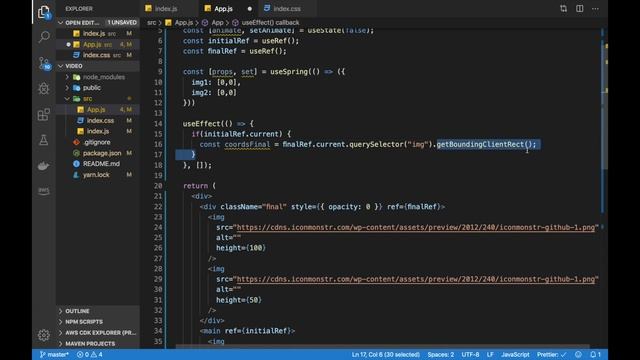Image resolution: width=640 pixels, height=360 pixels.
Task: Open the Manage gear icon
Action: [44, 335]
